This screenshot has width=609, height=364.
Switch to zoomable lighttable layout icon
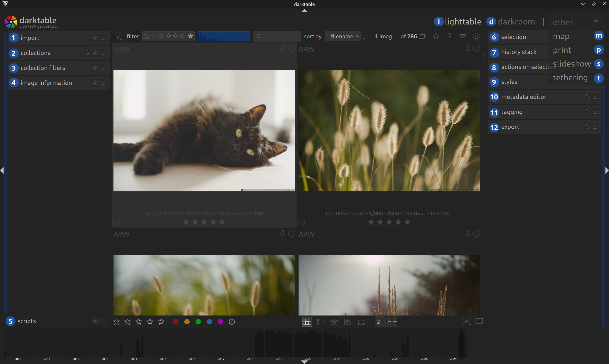click(x=320, y=322)
